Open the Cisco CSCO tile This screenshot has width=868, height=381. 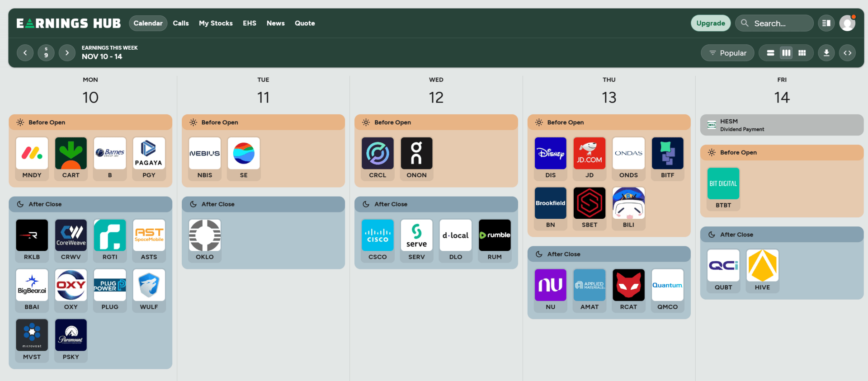[x=377, y=241]
